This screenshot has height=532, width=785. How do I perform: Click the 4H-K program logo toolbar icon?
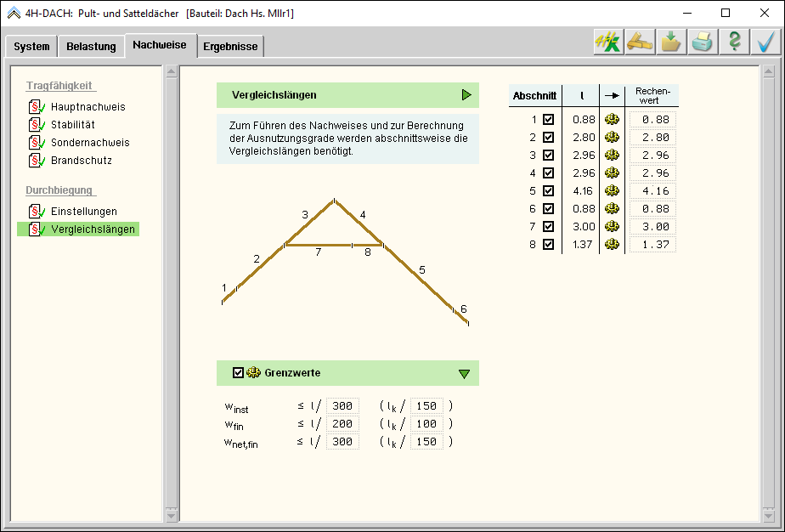[x=607, y=42]
